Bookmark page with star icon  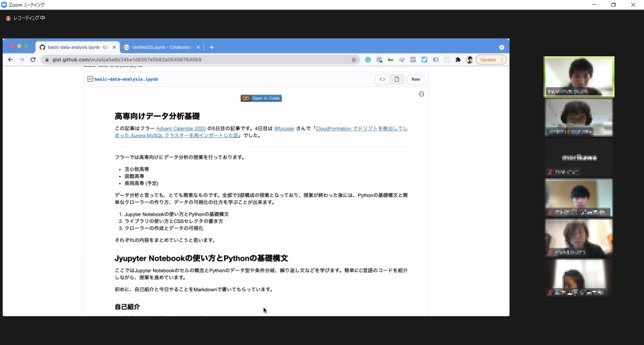pos(354,60)
